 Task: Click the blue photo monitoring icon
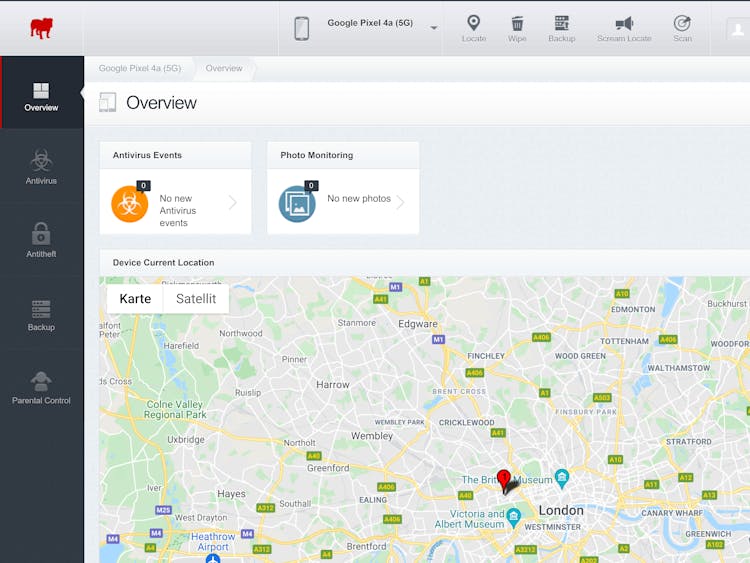pos(297,204)
